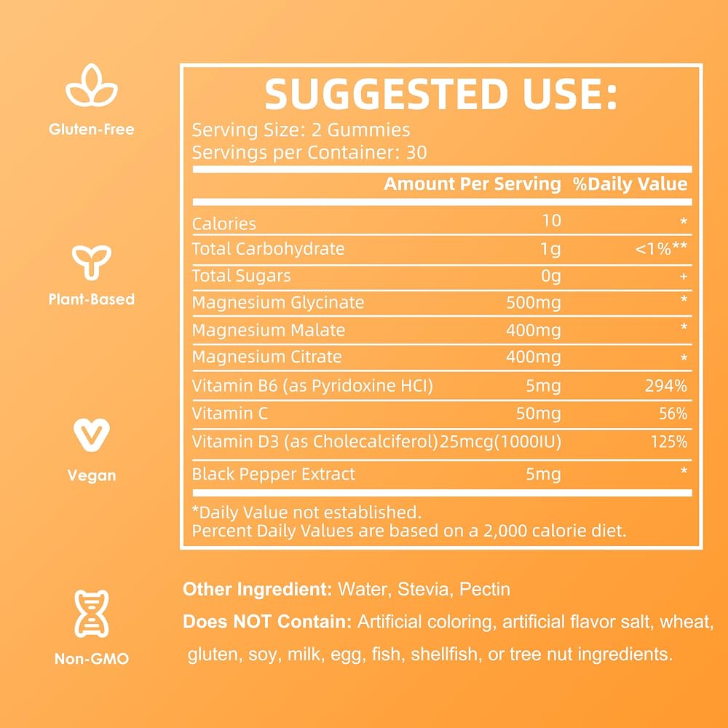Click the Amount Per Serving column header

tap(472, 184)
